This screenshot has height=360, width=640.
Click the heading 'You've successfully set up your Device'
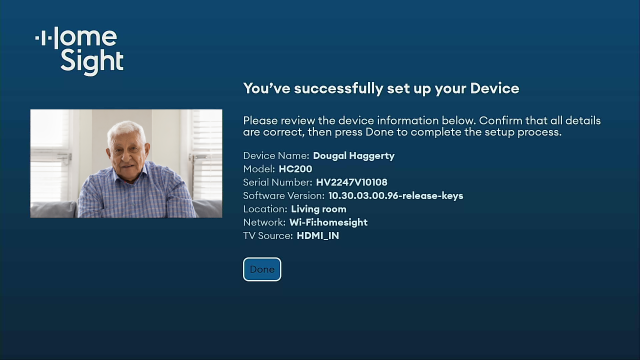coord(381,89)
